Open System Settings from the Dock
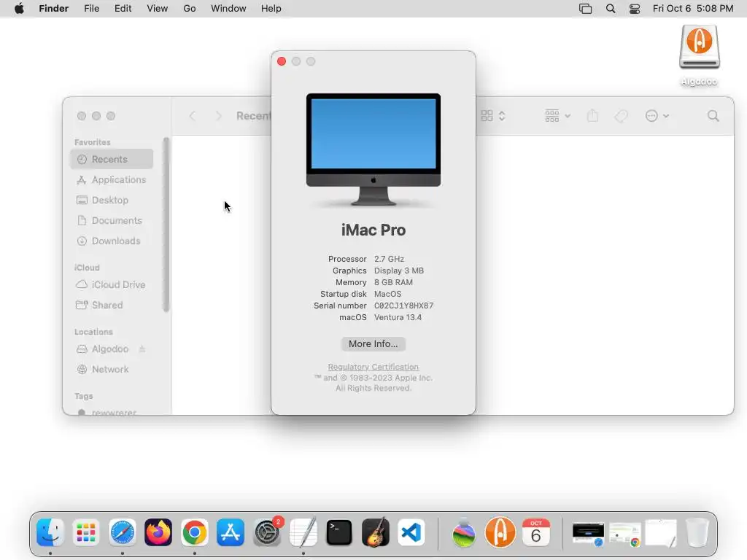The width and height of the screenshot is (747, 560). coord(267,532)
